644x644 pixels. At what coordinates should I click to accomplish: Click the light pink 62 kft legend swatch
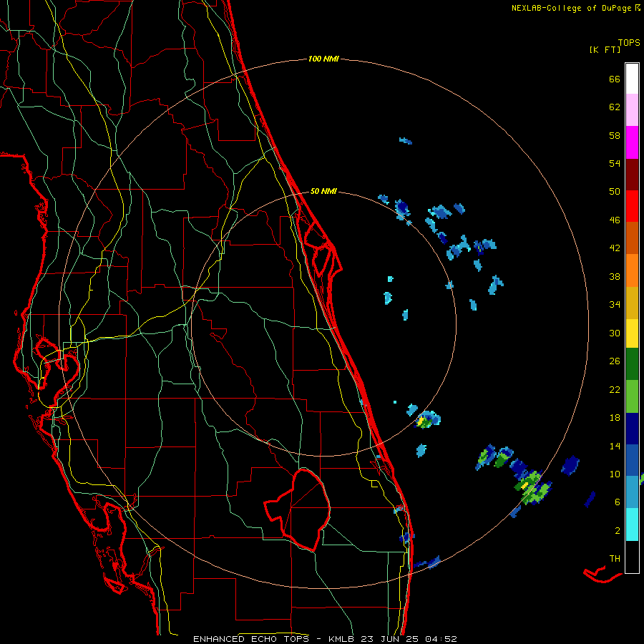(632, 110)
